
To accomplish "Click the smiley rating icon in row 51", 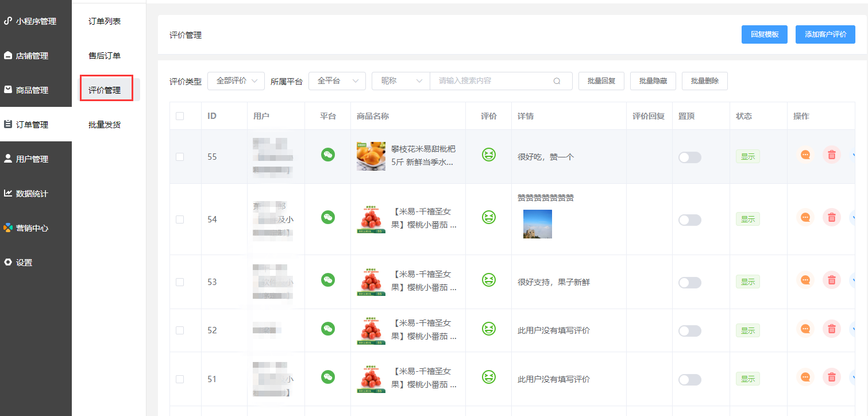I will click(x=489, y=377).
